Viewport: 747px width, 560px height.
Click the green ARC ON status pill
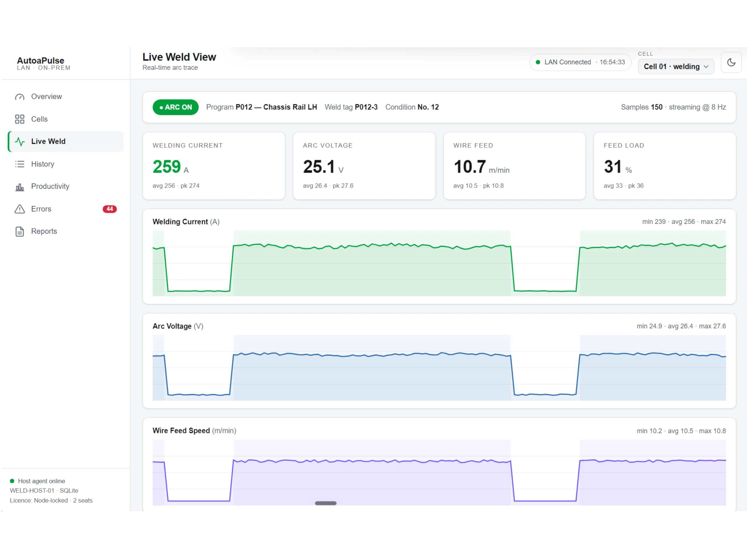pos(175,107)
